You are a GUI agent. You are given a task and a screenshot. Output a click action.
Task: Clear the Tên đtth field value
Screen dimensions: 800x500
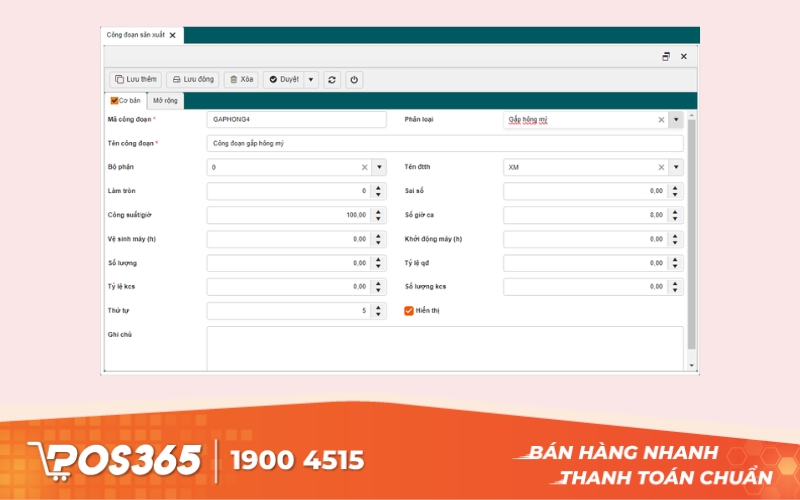tap(661, 167)
